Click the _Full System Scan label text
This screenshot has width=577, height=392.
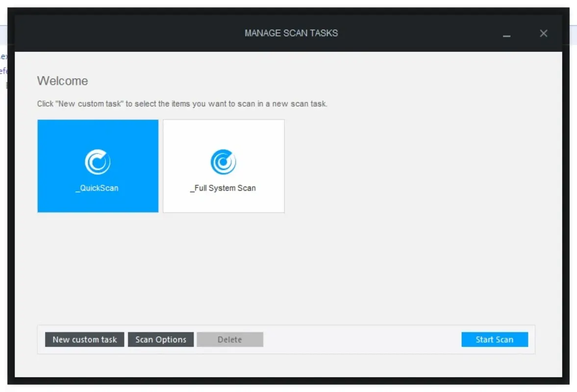[223, 188]
